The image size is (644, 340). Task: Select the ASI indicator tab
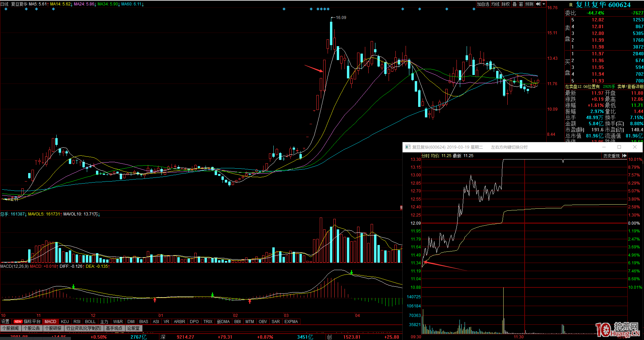(156, 321)
